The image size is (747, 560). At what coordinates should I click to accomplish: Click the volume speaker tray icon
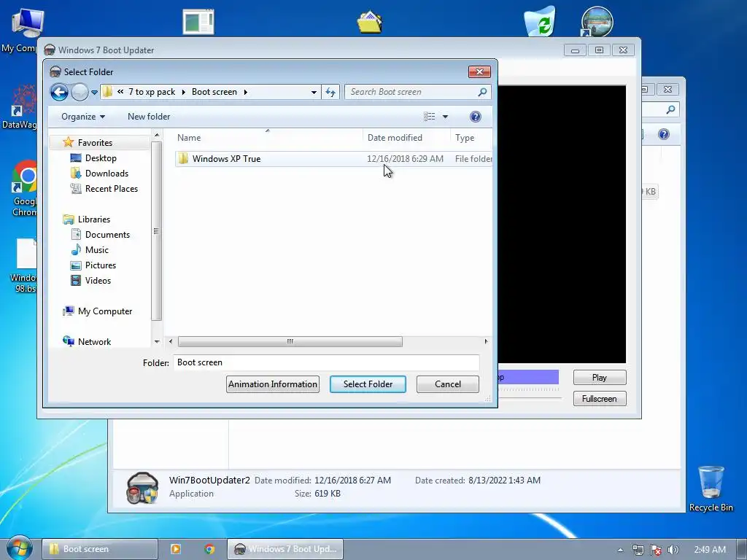tap(673, 550)
